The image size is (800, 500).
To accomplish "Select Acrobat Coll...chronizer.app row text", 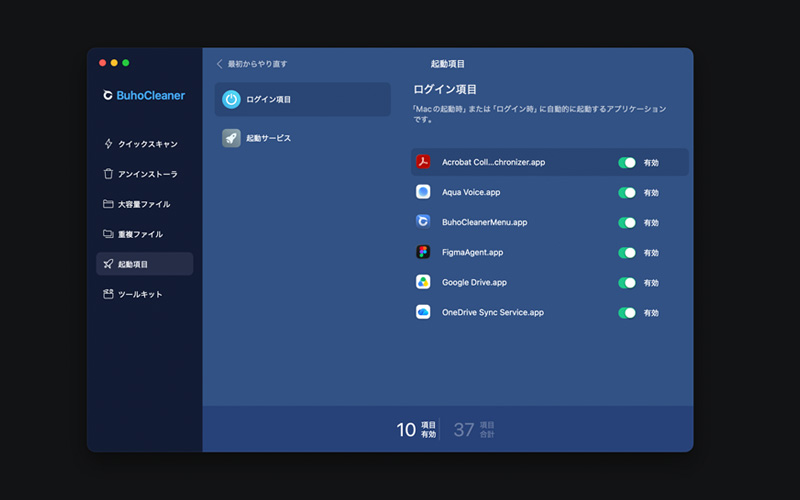I will pos(493,162).
